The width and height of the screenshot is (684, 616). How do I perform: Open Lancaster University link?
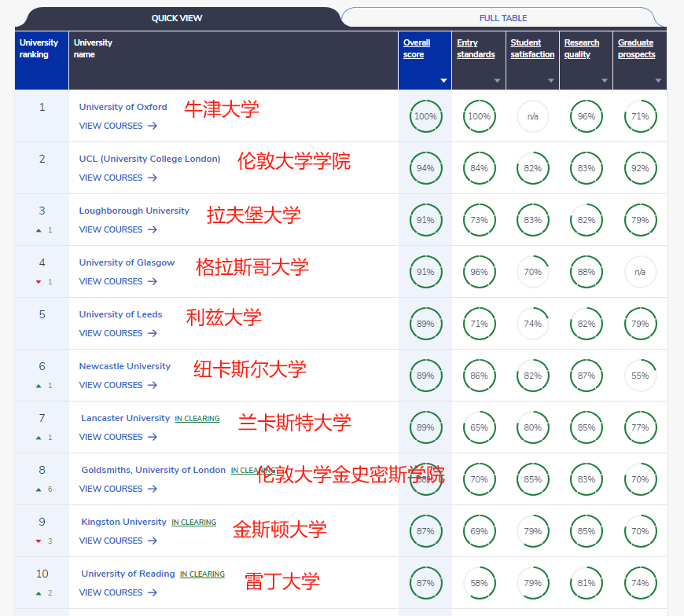click(126, 418)
